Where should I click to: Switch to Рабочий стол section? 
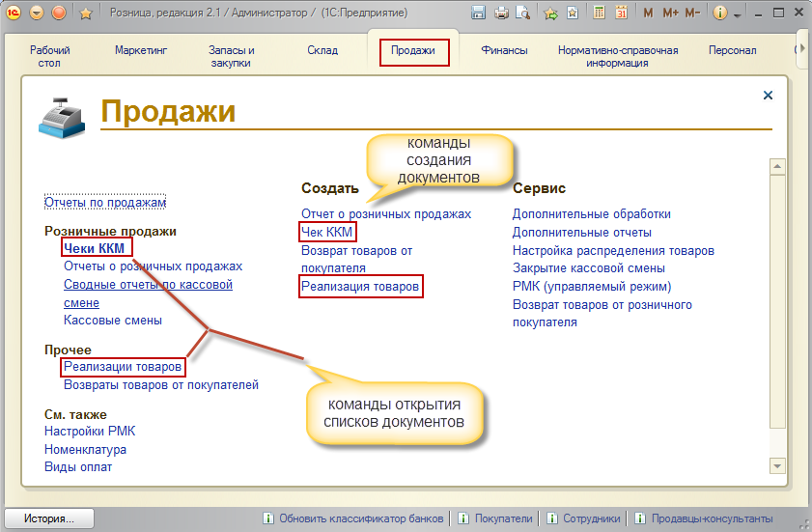coord(49,56)
